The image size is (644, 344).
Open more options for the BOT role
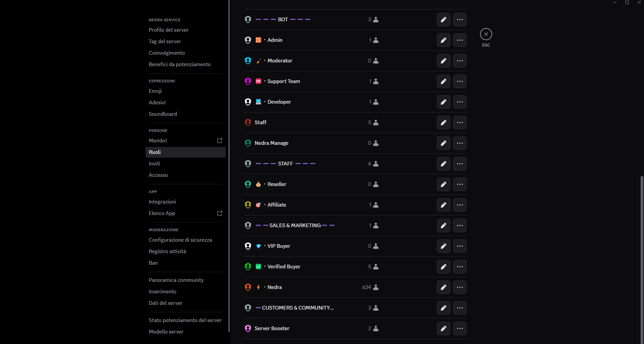pyautogui.click(x=459, y=20)
